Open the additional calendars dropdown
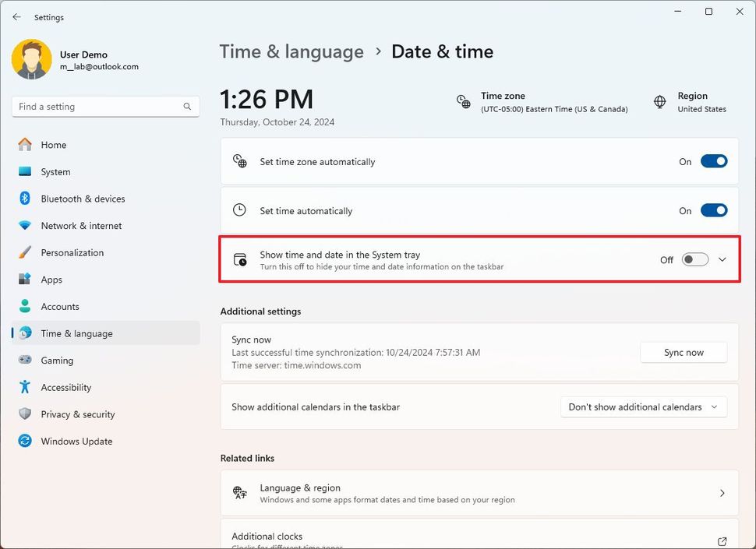Screen dimensions: 756x549 click(x=644, y=406)
